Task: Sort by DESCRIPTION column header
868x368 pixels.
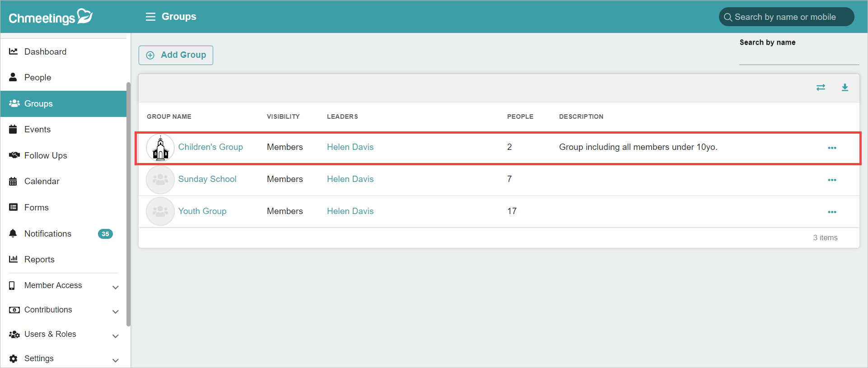Action: tap(581, 116)
